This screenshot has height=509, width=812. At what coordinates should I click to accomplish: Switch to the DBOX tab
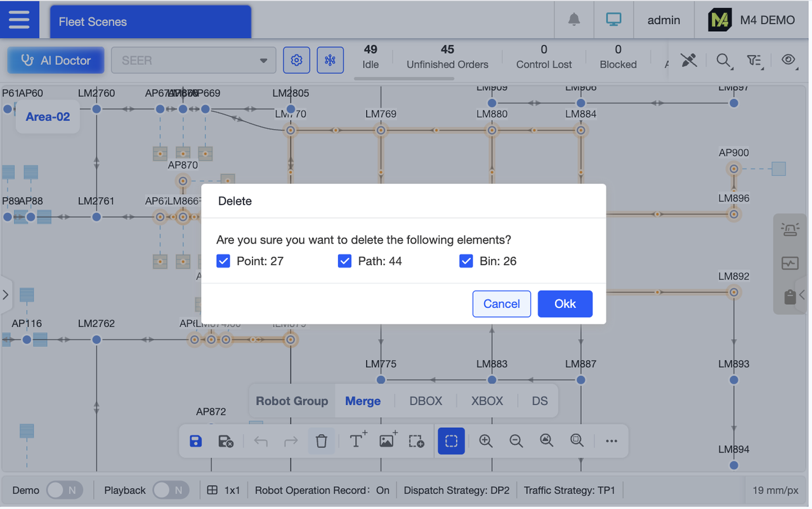point(425,401)
